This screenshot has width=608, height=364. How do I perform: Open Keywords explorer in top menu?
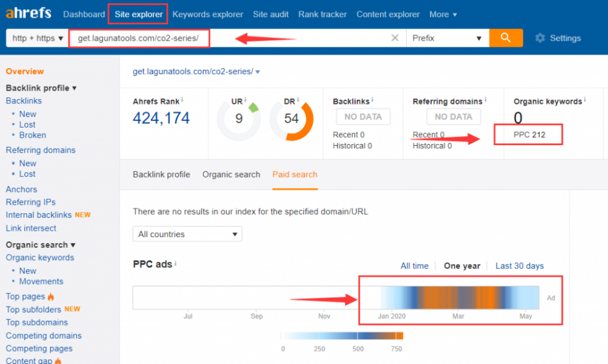[x=207, y=14]
